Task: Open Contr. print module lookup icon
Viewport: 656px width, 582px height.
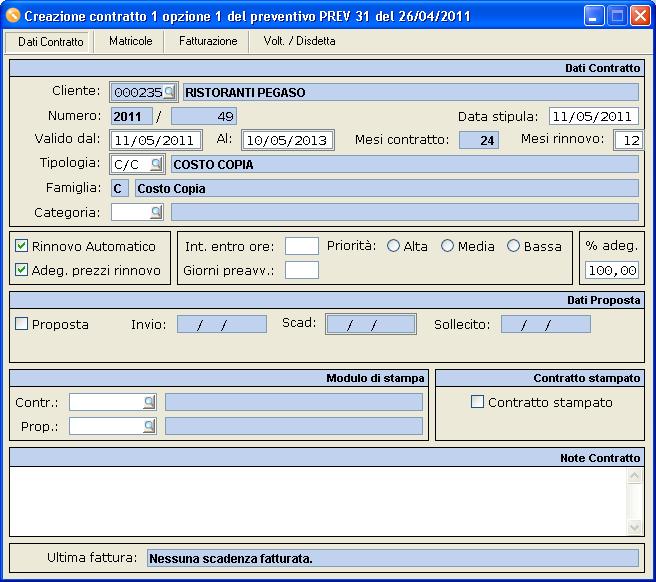Action: click(x=149, y=402)
